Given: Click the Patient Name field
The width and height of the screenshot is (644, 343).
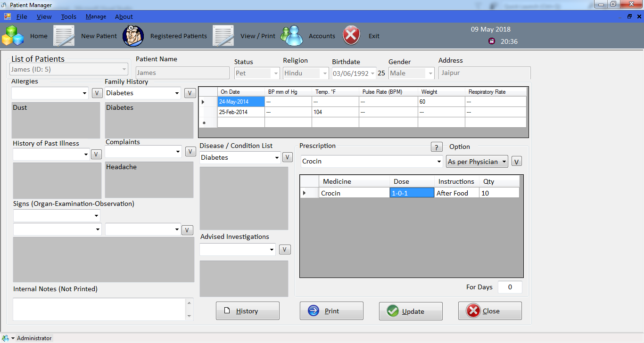Looking at the screenshot, I should pyautogui.click(x=182, y=73).
